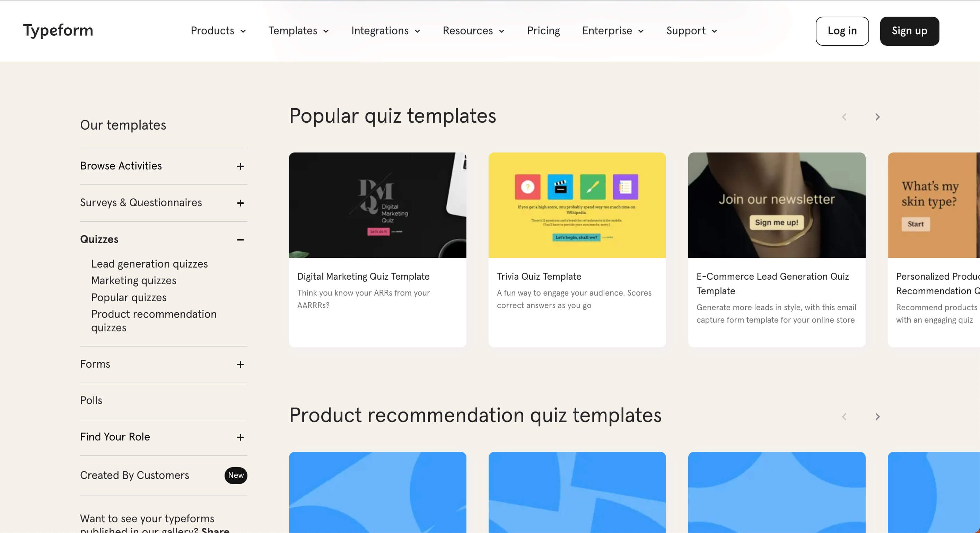
Task: Click the forward arrow for product recommendation templates
Action: [878, 416]
